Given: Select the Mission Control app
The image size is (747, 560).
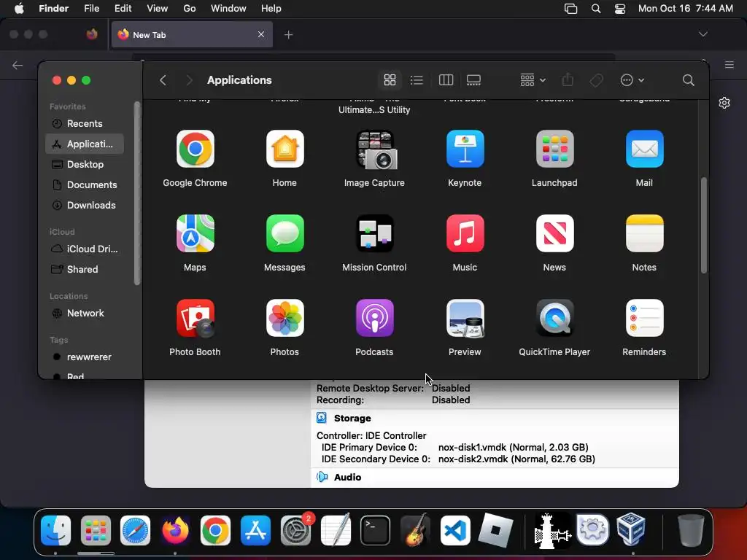Looking at the screenshot, I should pyautogui.click(x=375, y=233).
